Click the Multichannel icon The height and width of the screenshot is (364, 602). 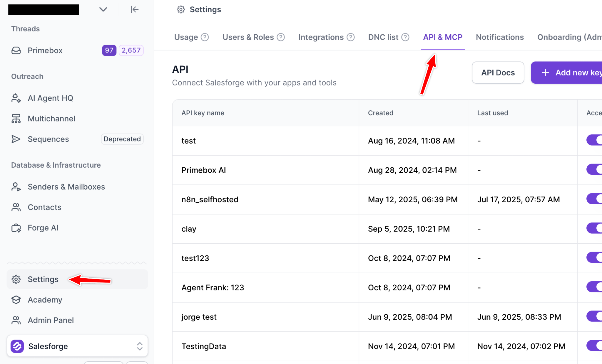16,119
